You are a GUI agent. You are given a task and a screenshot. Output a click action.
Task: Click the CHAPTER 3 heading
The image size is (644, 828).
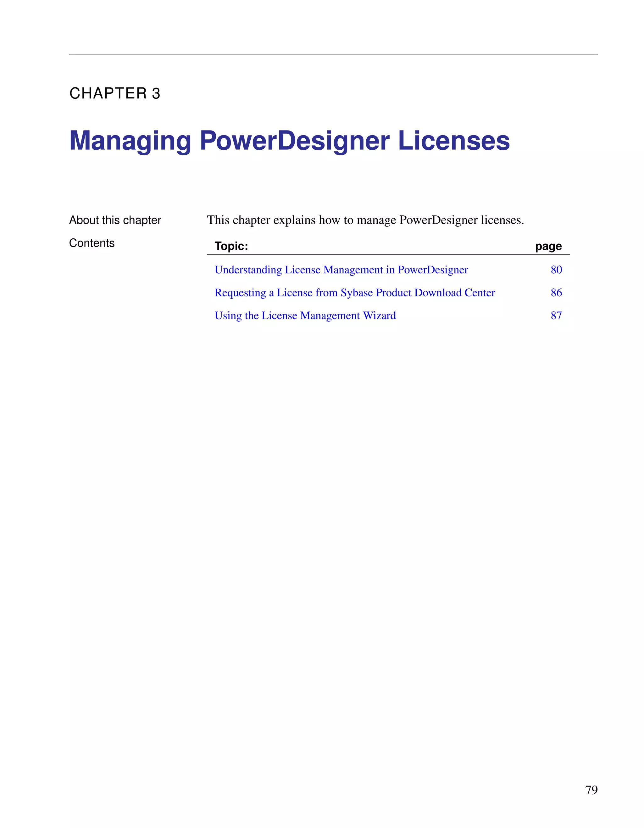(115, 94)
